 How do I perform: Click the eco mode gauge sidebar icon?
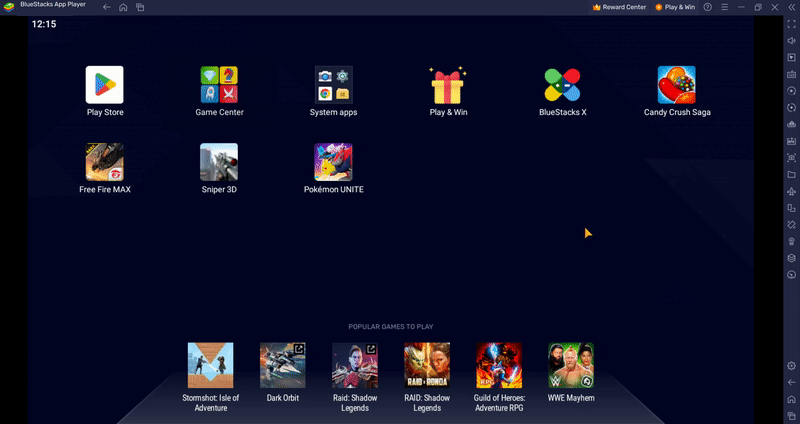(x=791, y=275)
